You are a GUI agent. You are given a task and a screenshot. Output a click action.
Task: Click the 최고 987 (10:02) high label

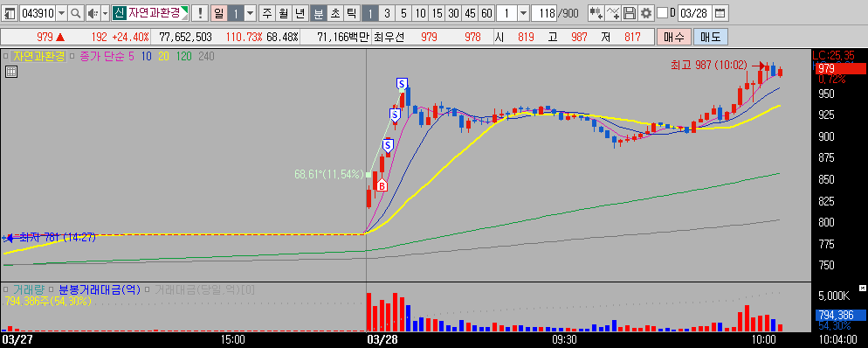pyautogui.click(x=709, y=66)
